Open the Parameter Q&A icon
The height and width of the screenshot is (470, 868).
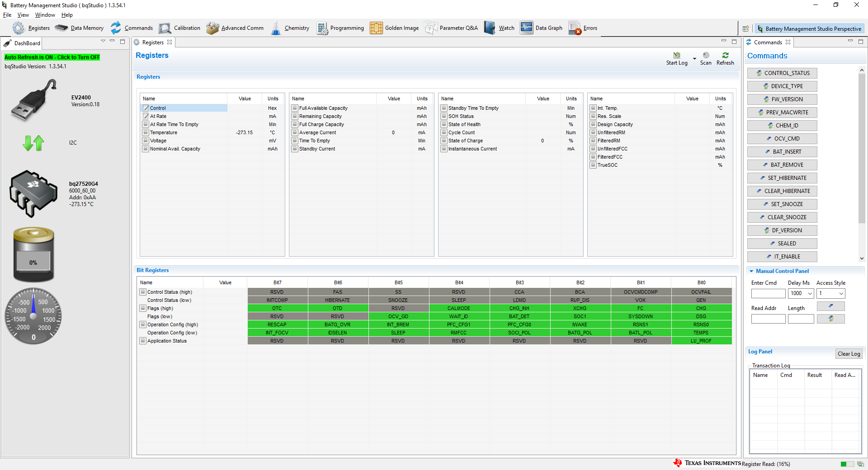point(431,28)
